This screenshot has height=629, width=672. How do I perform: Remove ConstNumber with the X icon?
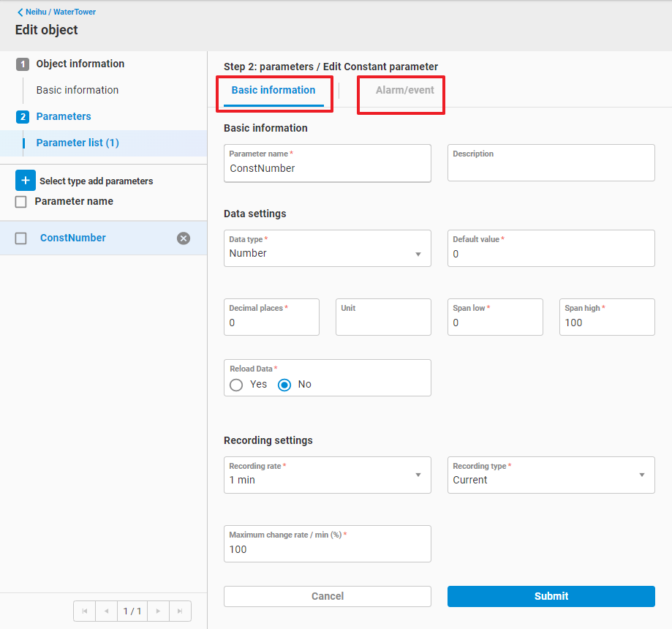click(184, 238)
